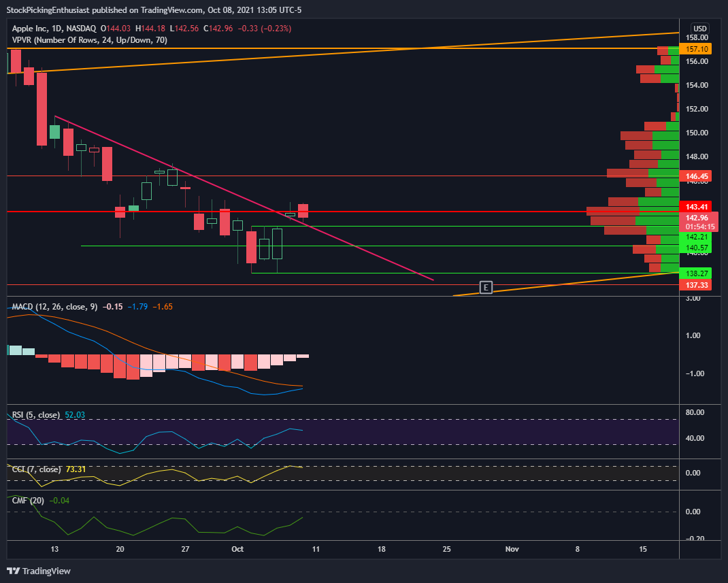Click the low value L142.56
Viewport: 728px width, 583px height.
tap(184, 29)
